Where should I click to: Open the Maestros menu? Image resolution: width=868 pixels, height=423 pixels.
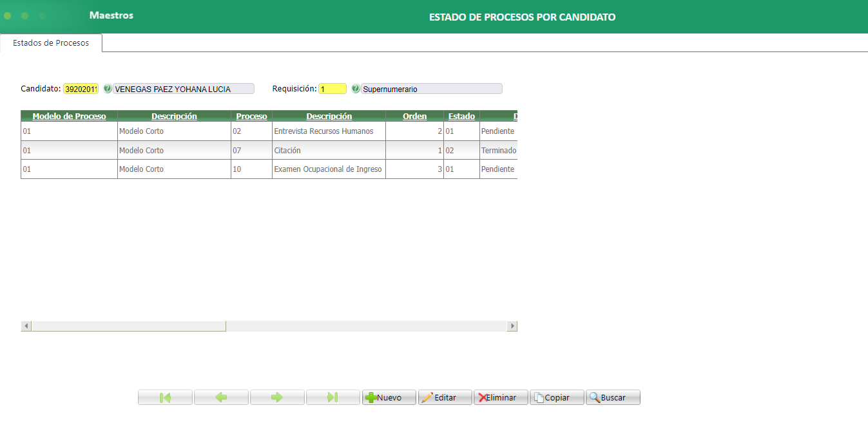pyautogui.click(x=110, y=16)
